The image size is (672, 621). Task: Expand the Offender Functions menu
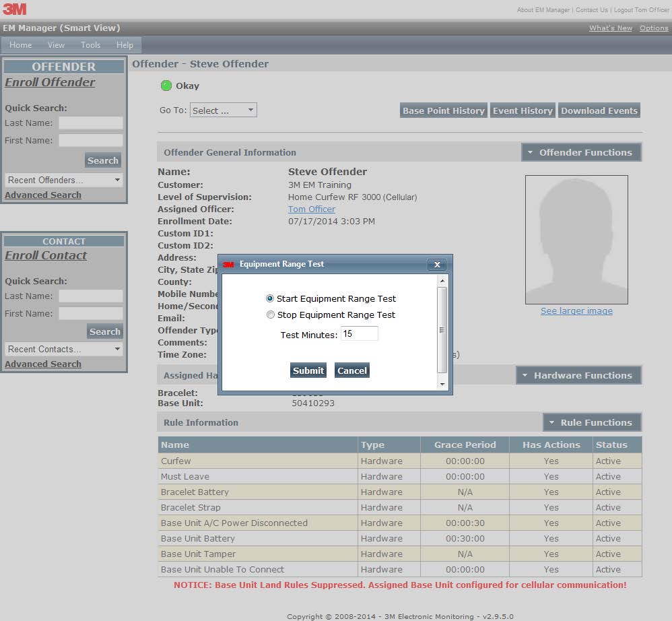[581, 152]
